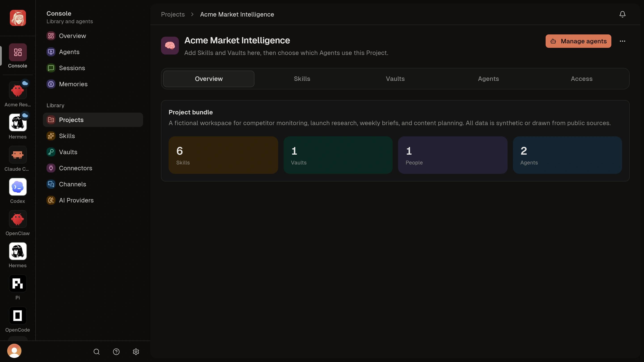The image size is (644, 362).
Task: Open Overview in the sidebar
Action: click(x=93, y=36)
